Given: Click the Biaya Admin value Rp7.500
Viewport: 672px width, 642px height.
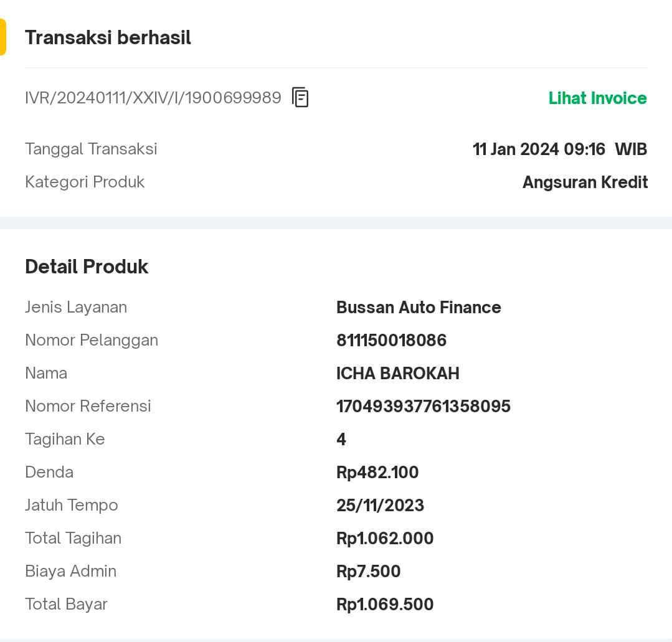Looking at the screenshot, I should click(368, 571).
